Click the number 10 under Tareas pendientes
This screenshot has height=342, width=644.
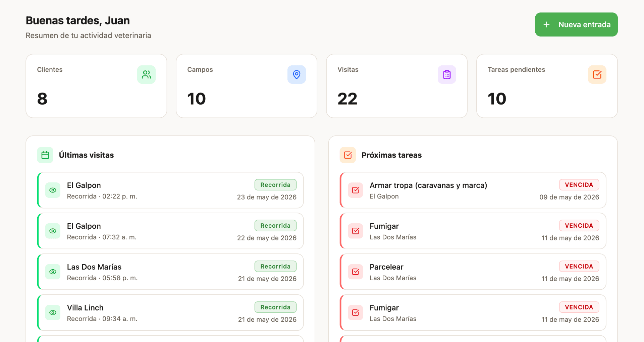pyautogui.click(x=497, y=99)
